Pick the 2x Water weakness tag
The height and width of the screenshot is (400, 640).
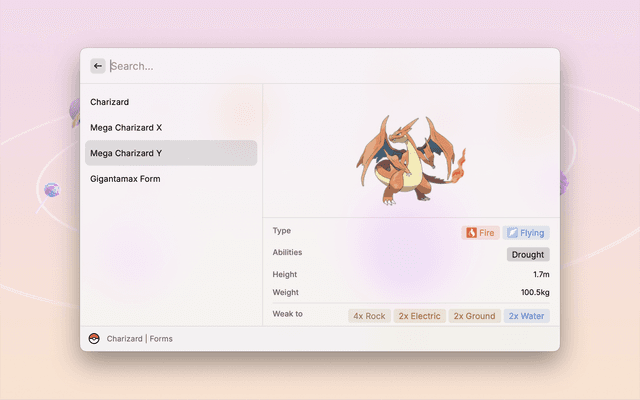pos(526,316)
